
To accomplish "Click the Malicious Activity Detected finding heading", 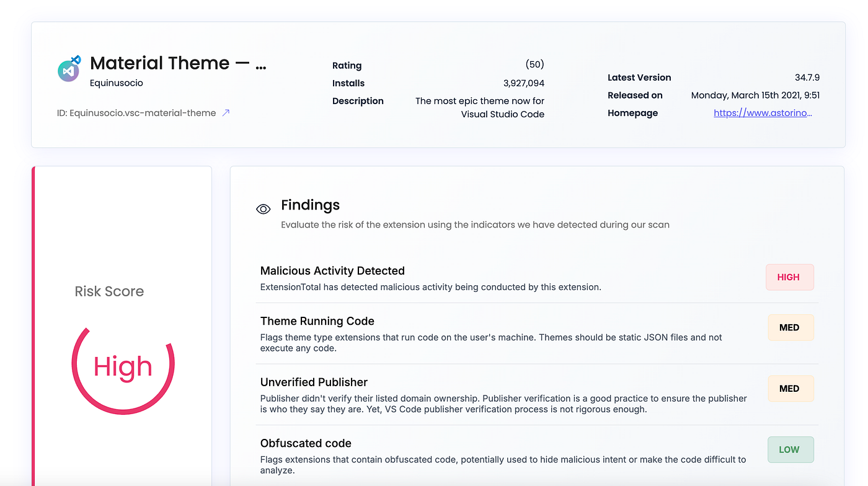I will 332,271.
